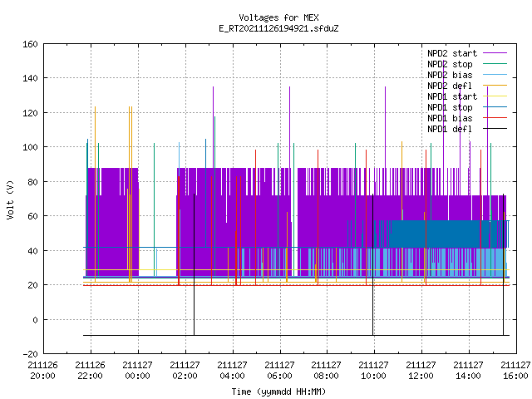Click the 100 y-axis tick label

coord(30,147)
